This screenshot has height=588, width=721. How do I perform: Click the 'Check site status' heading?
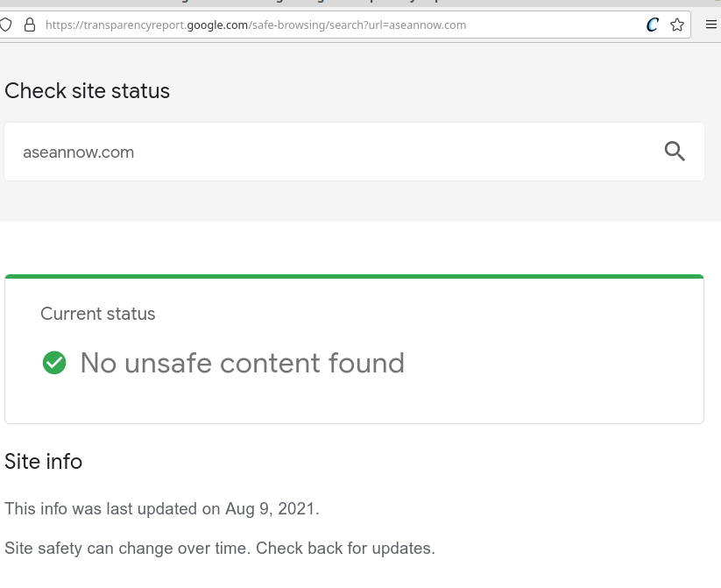pos(88,90)
